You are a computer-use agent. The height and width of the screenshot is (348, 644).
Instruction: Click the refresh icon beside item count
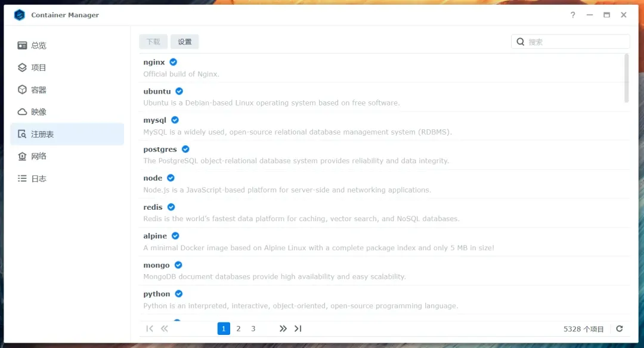[x=620, y=329]
